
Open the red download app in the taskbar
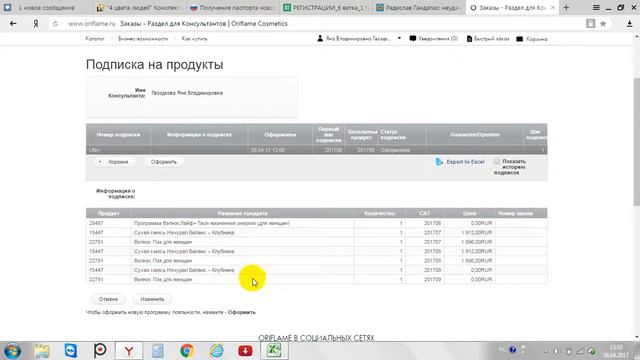point(245,351)
